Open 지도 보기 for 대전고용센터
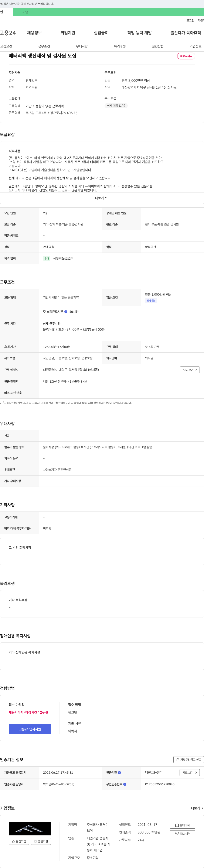 190,772
